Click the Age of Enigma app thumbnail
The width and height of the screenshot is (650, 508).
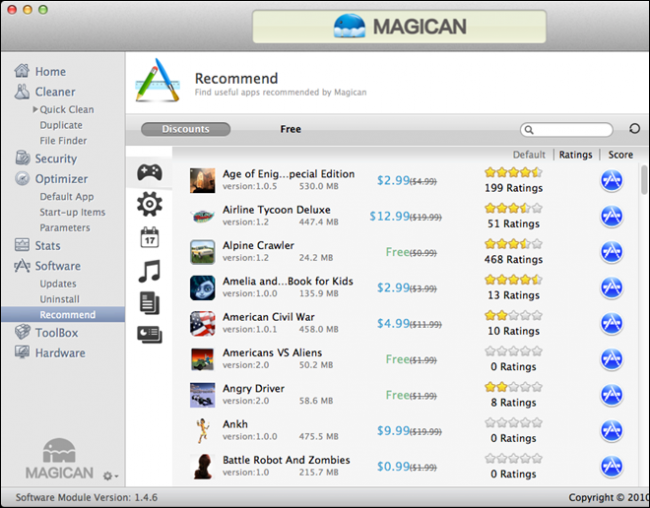(x=202, y=180)
